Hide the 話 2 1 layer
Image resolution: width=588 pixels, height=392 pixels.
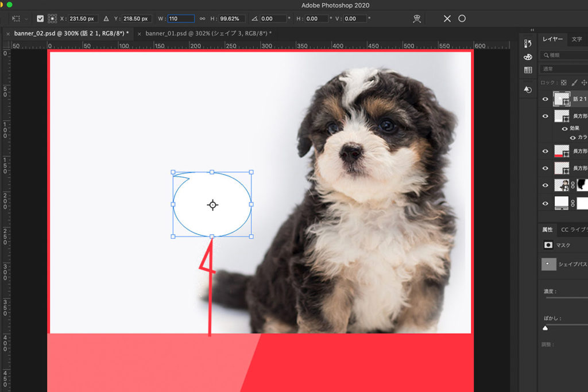(x=546, y=99)
